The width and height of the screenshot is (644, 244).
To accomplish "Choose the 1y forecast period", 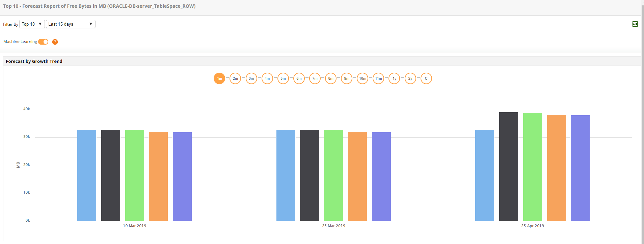I will point(394,78).
